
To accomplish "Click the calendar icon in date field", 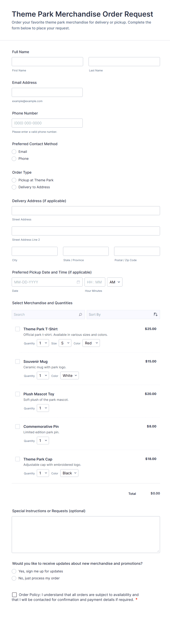I will point(78,282).
